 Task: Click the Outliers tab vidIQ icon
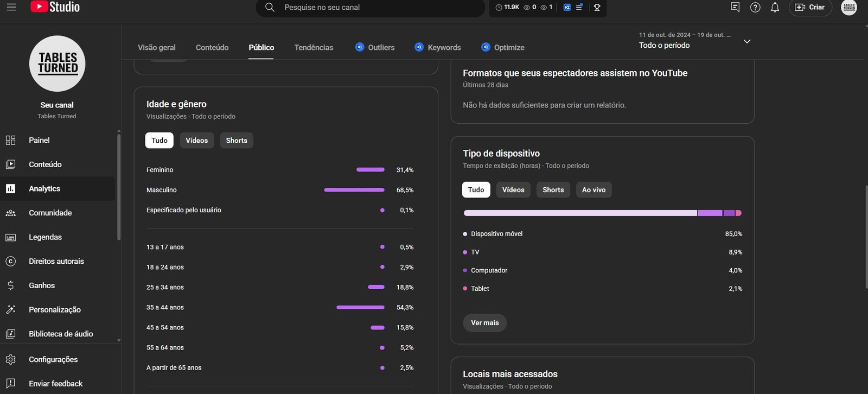point(360,47)
